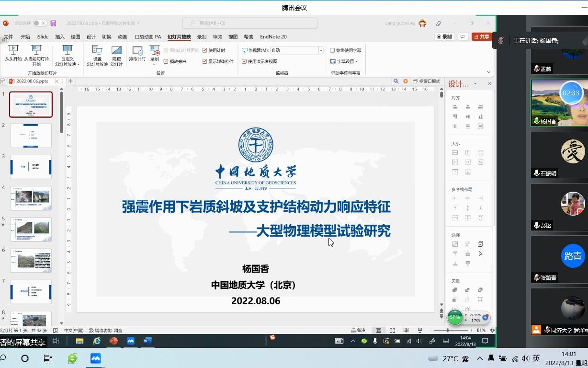Image resolution: width=588 pixels, height=368 pixels.
Task: Open slide 5 thumbnail in the panel
Action: click(x=31, y=229)
